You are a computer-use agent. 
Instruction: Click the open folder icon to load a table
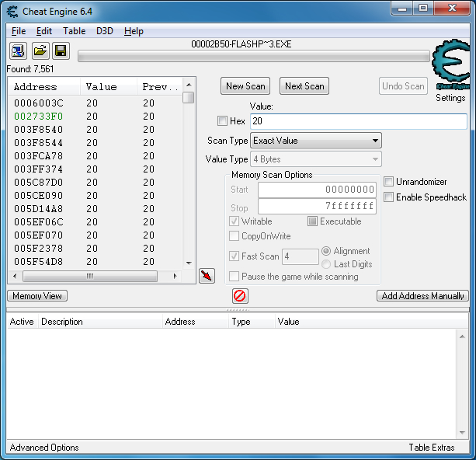[x=40, y=51]
